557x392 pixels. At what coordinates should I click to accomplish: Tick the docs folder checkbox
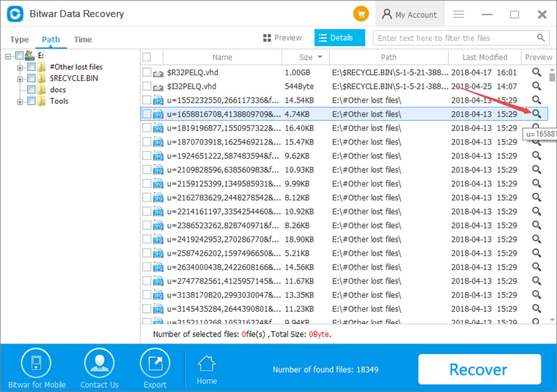[x=31, y=89]
